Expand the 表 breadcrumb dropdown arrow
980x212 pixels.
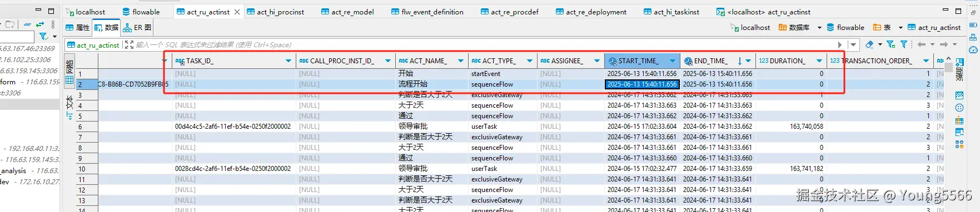[901, 28]
